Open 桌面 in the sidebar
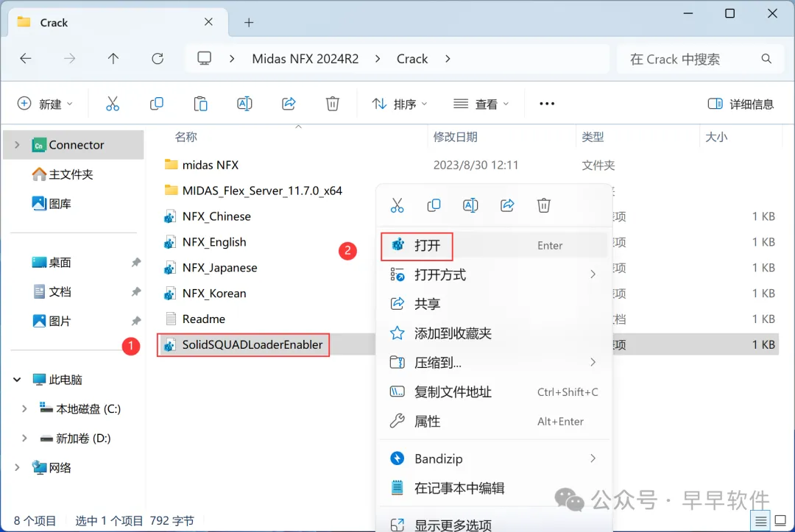 [x=52, y=263]
